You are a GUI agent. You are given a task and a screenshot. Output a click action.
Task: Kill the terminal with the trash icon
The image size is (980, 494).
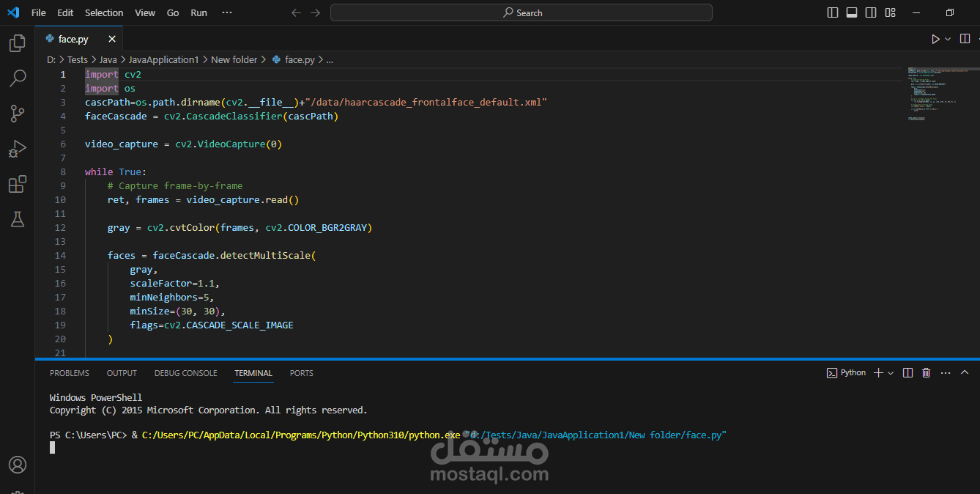pos(926,373)
